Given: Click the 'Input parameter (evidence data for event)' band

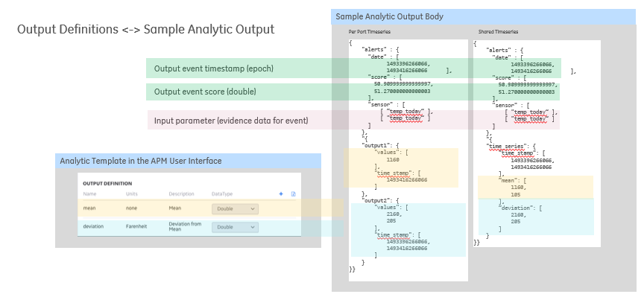Looking at the screenshot, I should click(x=353, y=120).
